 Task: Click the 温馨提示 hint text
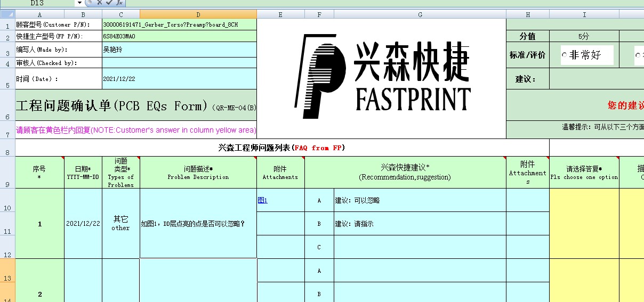[x=602, y=127]
